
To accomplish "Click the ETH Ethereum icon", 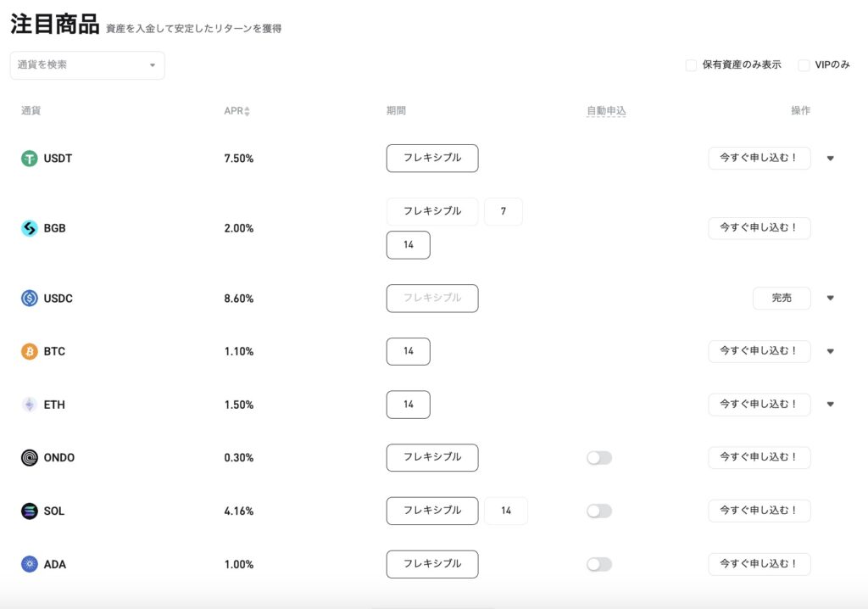I will click(30, 405).
